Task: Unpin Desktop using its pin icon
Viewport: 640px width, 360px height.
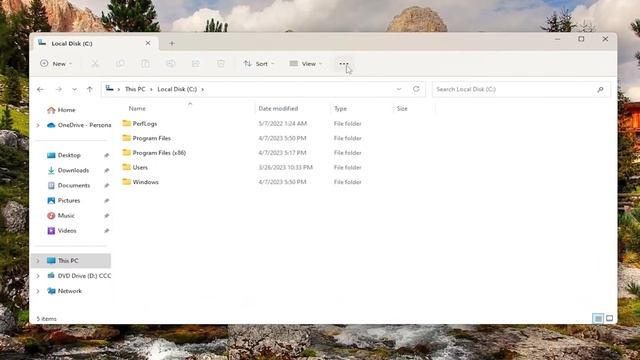Action: point(107,156)
